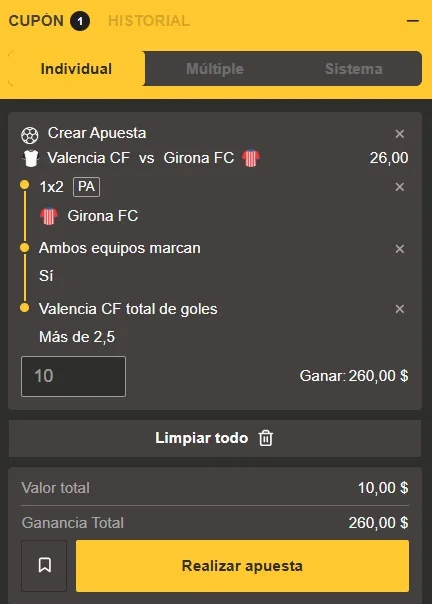This screenshot has width=432, height=604.
Task: Remove the 1x2 Girona FC selection
Action: [x=400, y=187]
